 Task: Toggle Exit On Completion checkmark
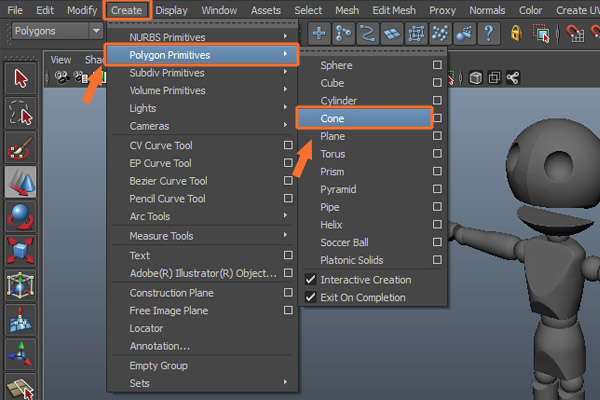pyautogui.click(x=310, y=297)
